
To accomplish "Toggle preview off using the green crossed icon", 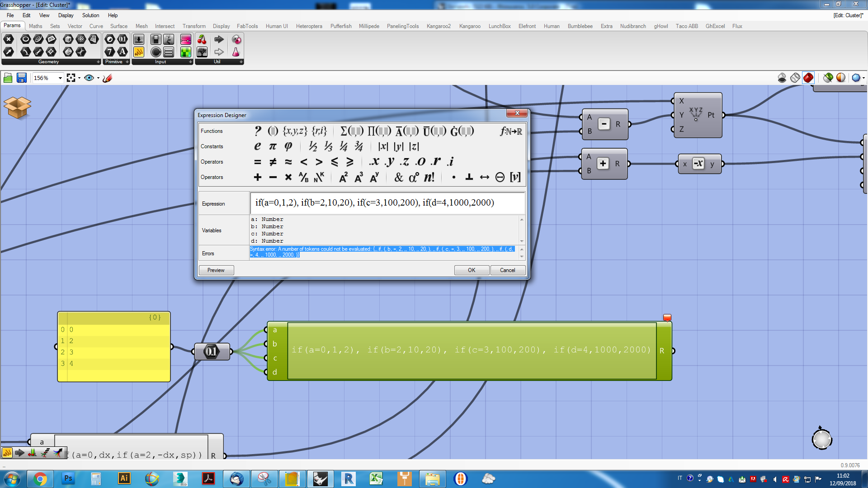I will pyautogui.click(x=828, y=78).
